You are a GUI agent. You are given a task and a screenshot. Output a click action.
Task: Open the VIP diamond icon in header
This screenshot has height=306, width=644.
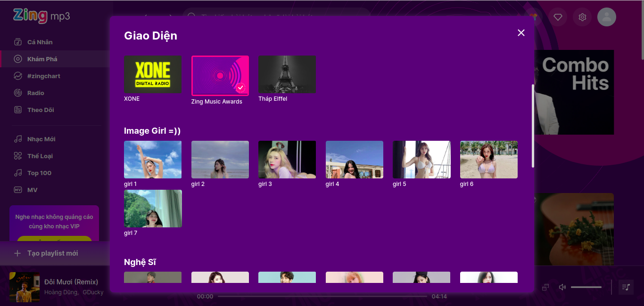coord(558,17)
